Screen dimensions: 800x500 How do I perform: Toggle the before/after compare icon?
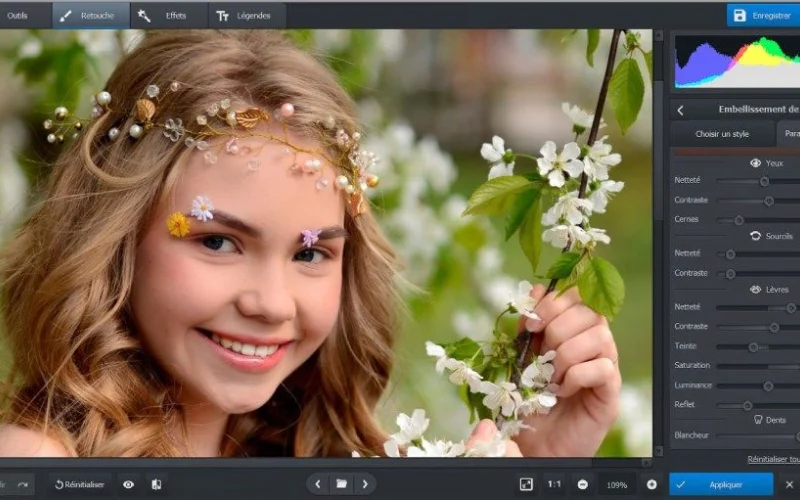coord(157,485)
